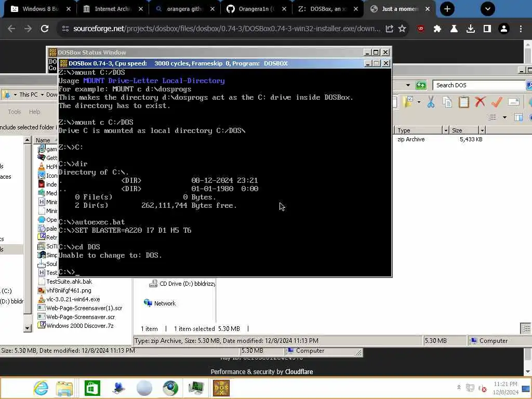Bookmark this page with the star icon
This screenshot has height=399, width=532.
[x=402, y=29]
